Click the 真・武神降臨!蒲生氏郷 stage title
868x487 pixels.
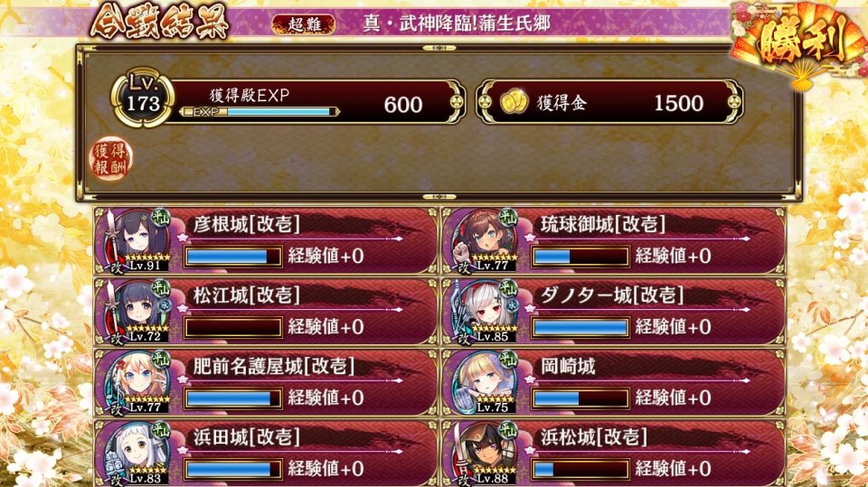point(457,23)
